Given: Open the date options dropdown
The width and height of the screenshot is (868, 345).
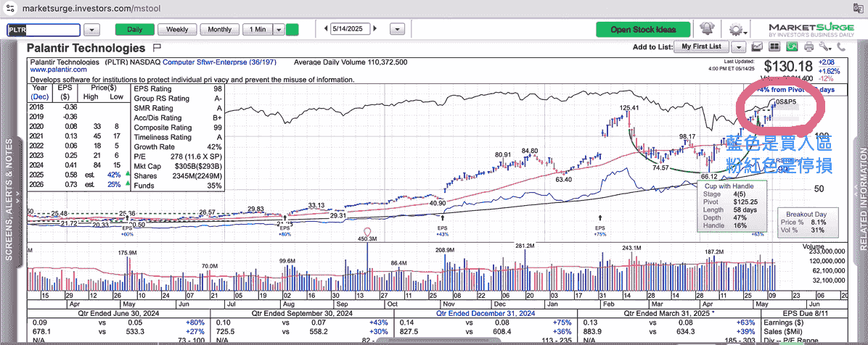Looking at the screenshot, I should coord(397,29).
